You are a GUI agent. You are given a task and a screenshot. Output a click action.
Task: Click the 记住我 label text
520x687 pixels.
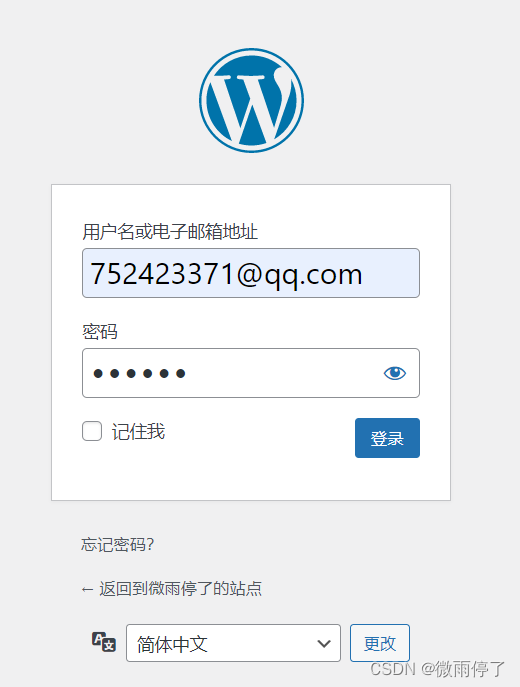coord(138,432)
